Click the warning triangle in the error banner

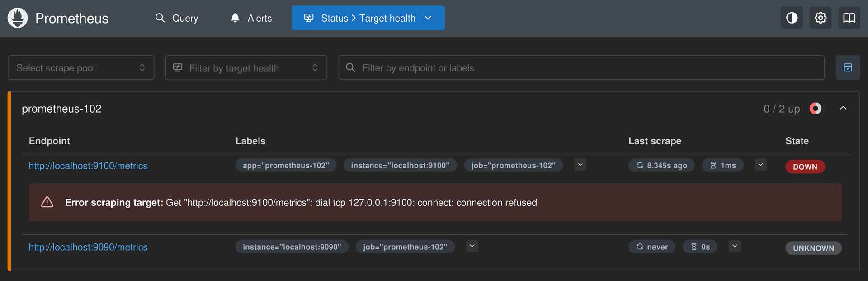[x=47, y=202]
